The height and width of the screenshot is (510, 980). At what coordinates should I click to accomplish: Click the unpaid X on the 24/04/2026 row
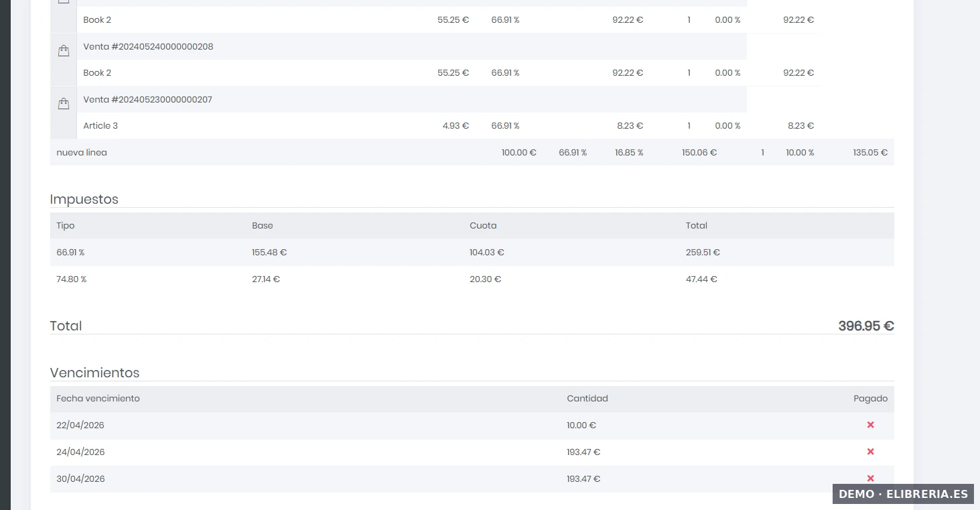[x=870, y=452]
